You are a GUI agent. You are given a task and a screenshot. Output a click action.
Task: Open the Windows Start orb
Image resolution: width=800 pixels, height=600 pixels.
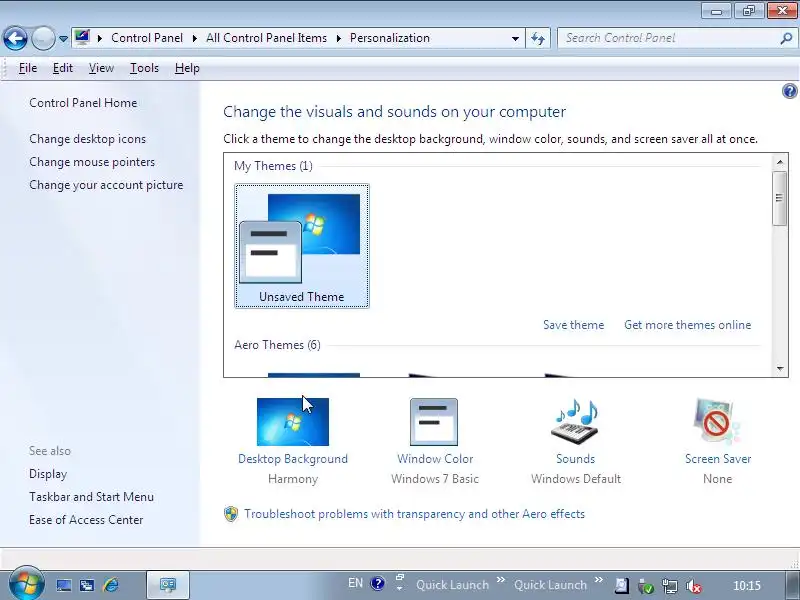(x=27, y=584)
